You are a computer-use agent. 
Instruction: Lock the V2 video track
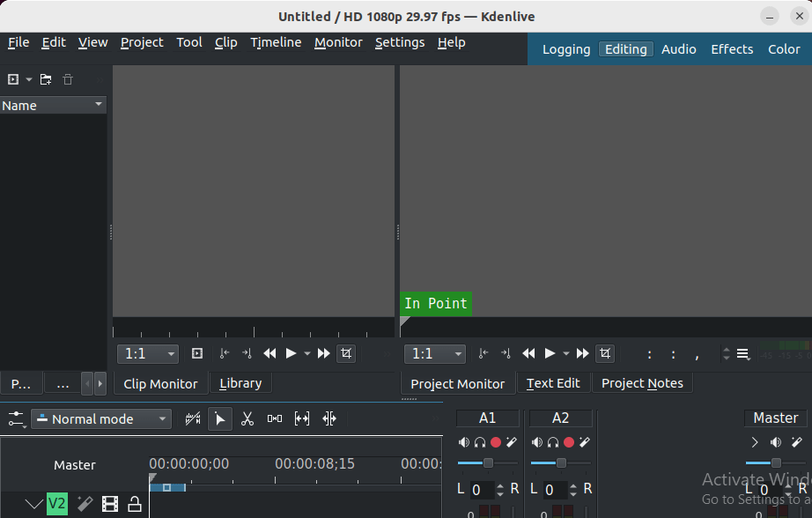pos(134,503)
